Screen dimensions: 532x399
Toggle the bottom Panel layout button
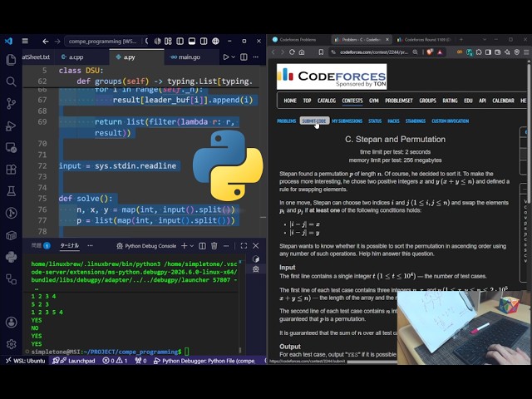[192, 41]
